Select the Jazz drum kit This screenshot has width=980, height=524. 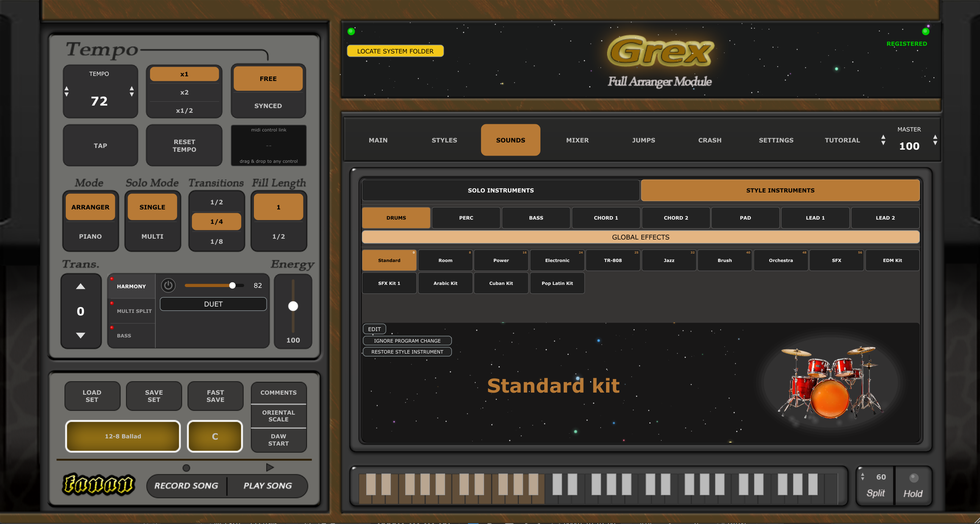pyautogui.click(x=669, y=260)
